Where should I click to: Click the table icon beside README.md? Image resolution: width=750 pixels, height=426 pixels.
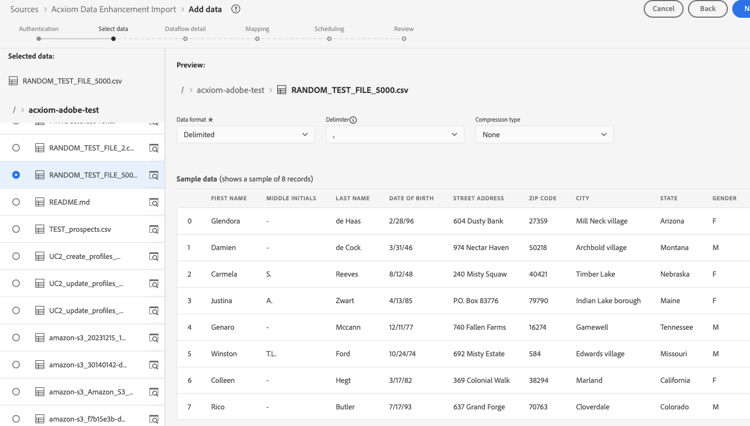40,202
